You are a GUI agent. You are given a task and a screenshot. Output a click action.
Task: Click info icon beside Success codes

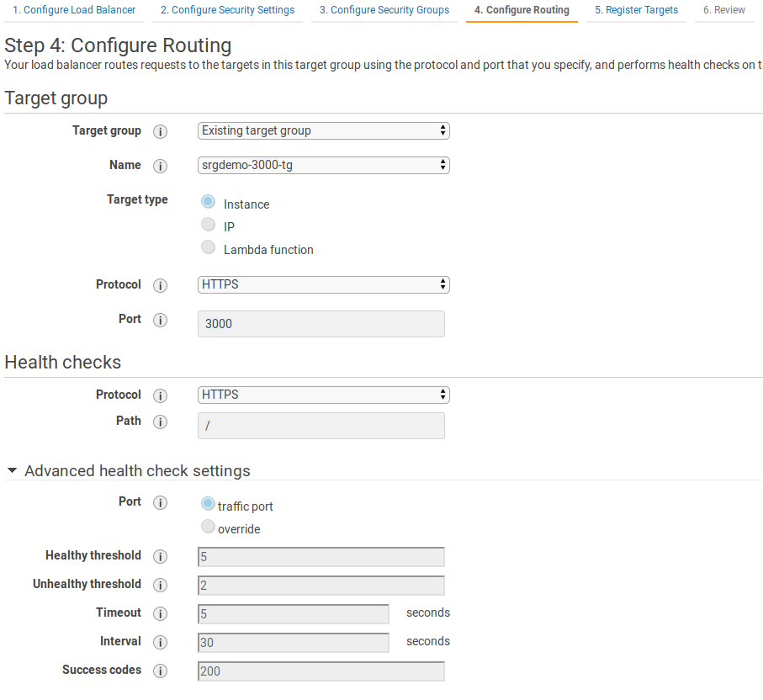click(160, 671)
